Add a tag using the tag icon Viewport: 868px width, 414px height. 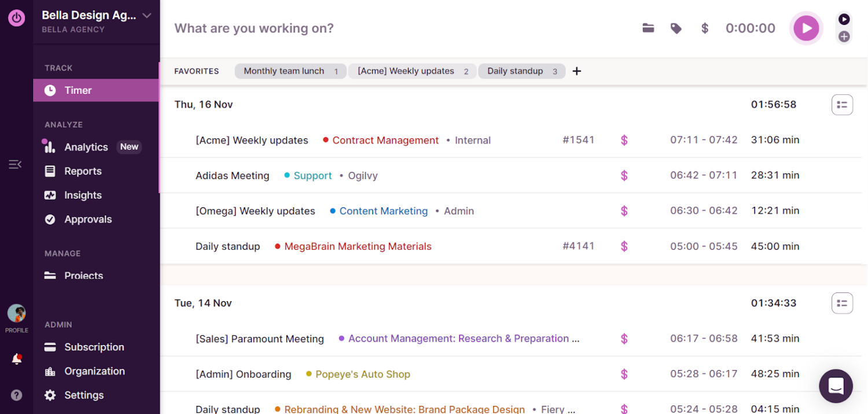[x=676, y=27]
